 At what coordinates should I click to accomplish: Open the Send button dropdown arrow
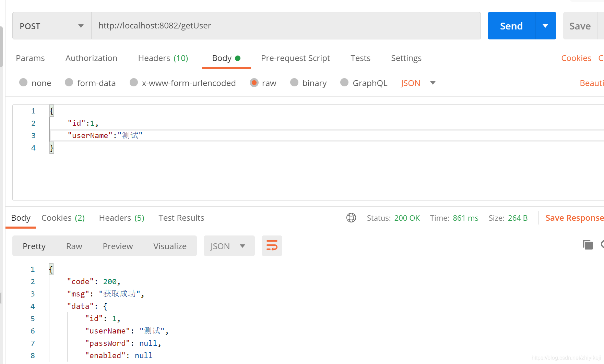pyautogui.click(x=545, y=26)
